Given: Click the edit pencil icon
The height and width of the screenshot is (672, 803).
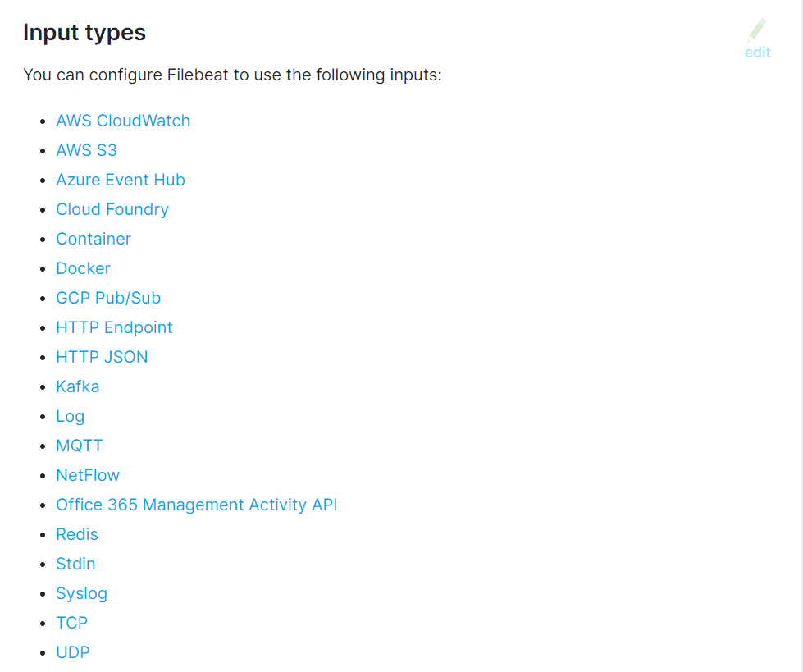Looking at the screenshot, I should coord(757,32).
